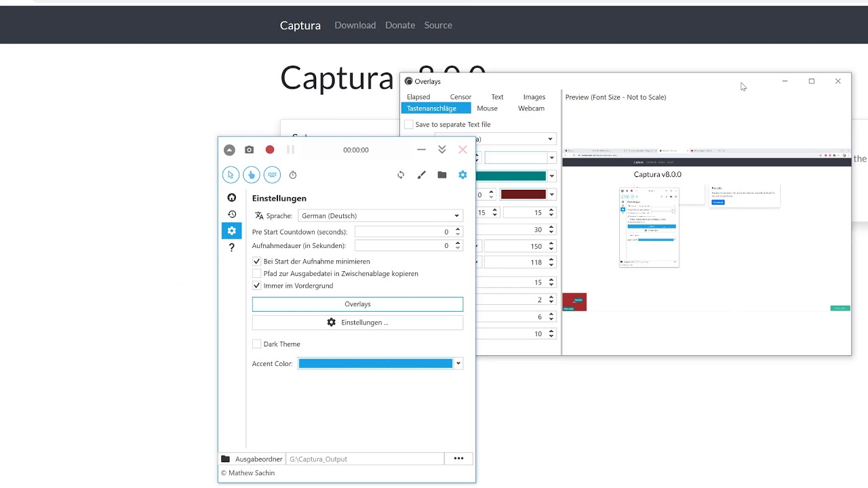Click the '© Mathew Sachin' text
This screenshot has width=868, height=488.
pos(248,473)
